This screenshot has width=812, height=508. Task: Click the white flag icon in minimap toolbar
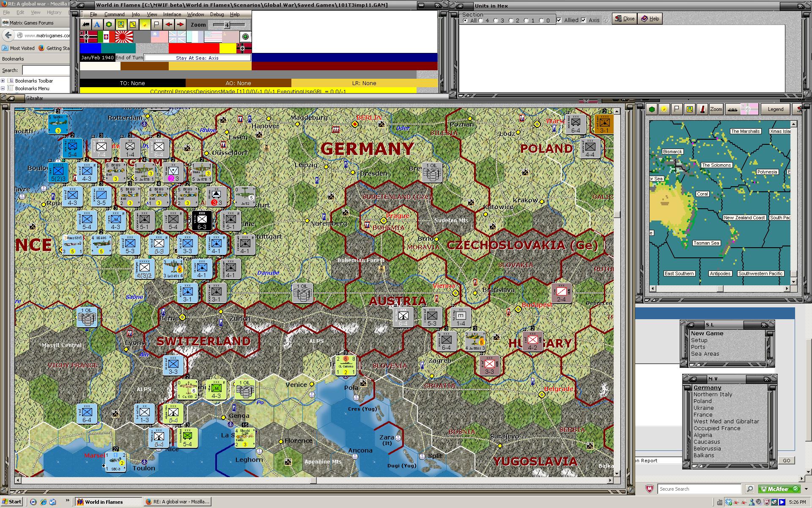tap(677, 109)
